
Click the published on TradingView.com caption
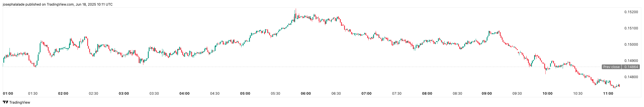coord(50,4)
